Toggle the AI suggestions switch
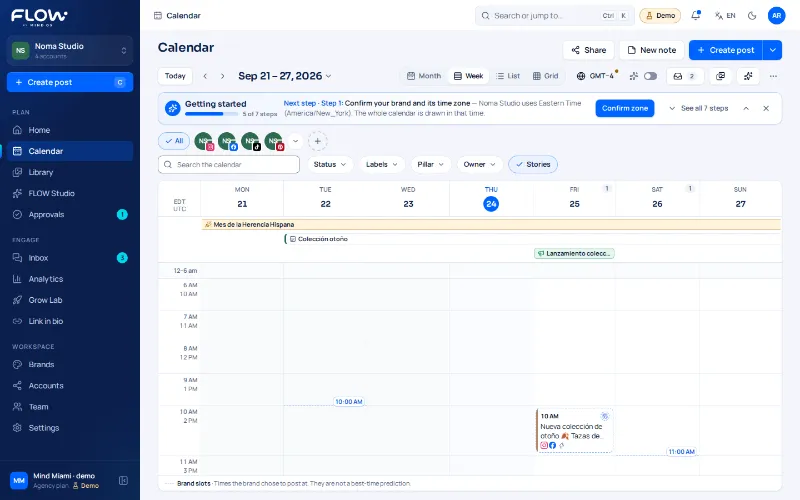The image size is (800, 500). [650, 76]
